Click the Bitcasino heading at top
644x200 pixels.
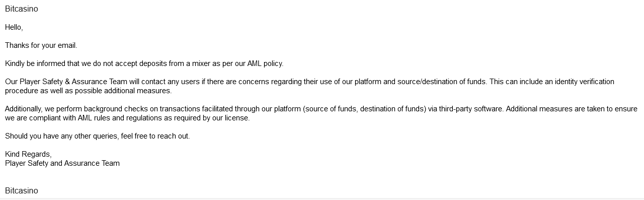pyautogui.click(x=22, y=9)
